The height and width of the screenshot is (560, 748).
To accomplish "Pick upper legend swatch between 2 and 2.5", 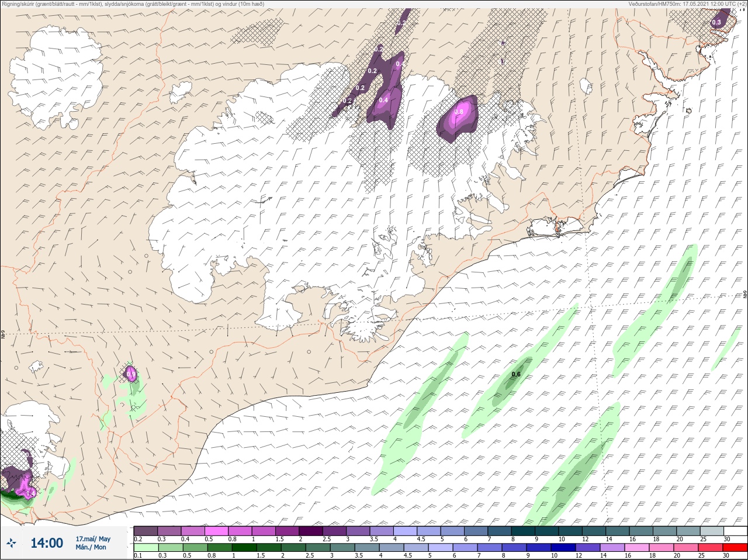I will pyautogui.click(x=311, y=531).
